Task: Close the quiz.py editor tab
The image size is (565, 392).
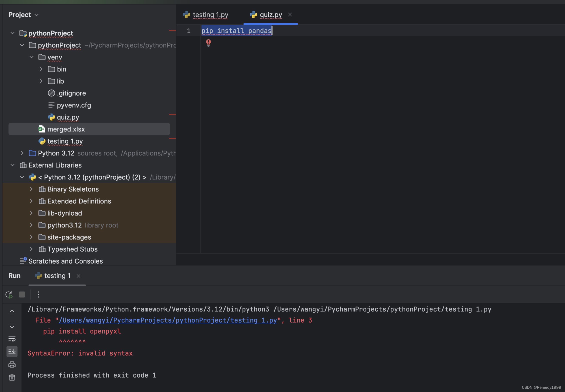Action: coord(290,15)
